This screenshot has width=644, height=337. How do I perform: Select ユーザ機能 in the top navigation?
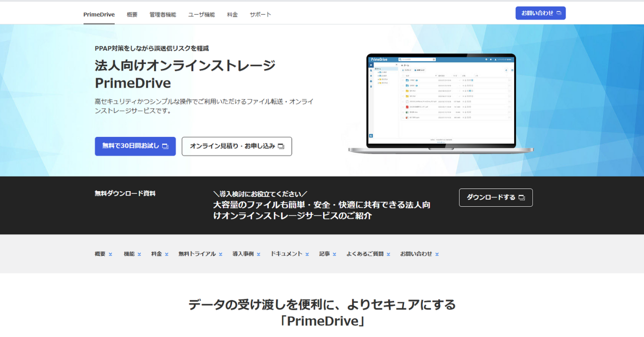click(x=201, y=15)
